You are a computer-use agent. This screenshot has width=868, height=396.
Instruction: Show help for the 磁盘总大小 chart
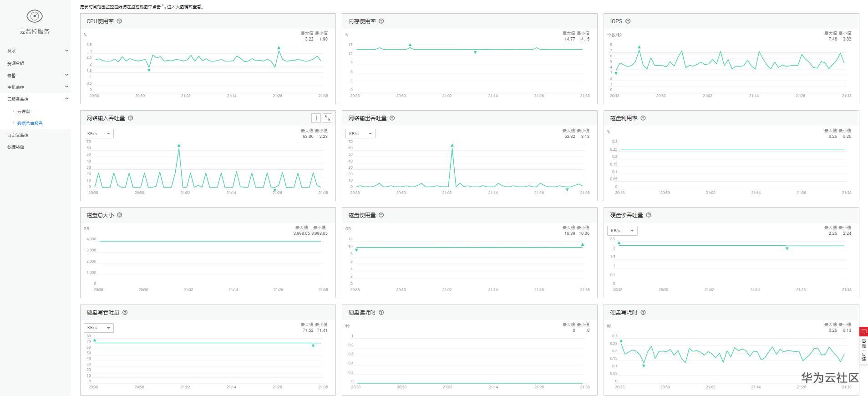120,215
